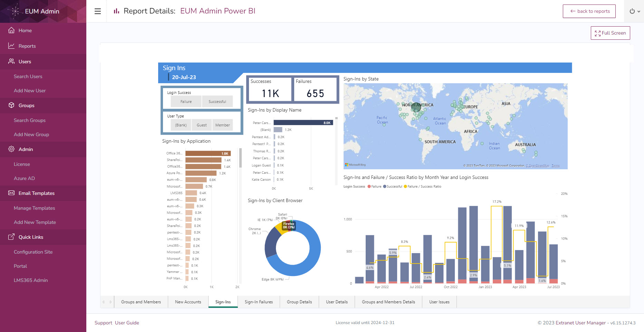Filter User Type by (Blank)
The width and height of the screenshot is (644, 332).
tap(181, 125)
